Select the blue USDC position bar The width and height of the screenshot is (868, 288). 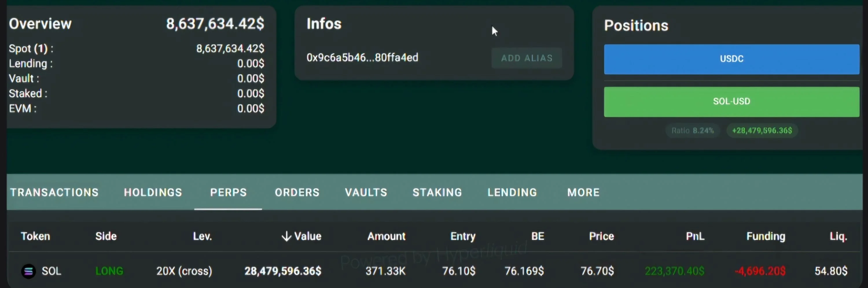point(731,59)
